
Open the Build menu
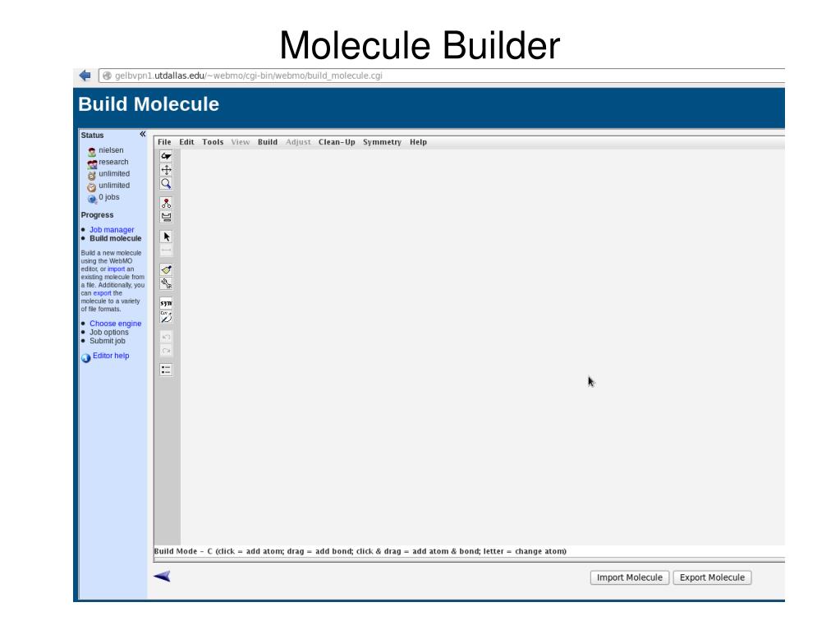coord(268,142)
